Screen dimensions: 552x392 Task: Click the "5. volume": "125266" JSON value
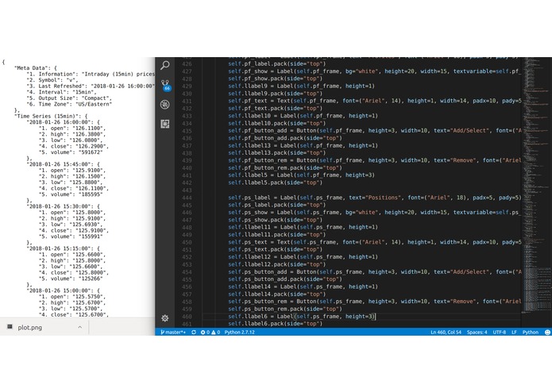point(87,279)
